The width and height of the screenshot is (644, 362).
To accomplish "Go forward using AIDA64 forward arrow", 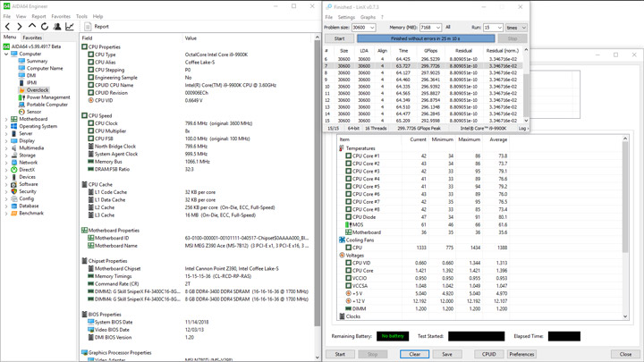I will coord(20,27).
